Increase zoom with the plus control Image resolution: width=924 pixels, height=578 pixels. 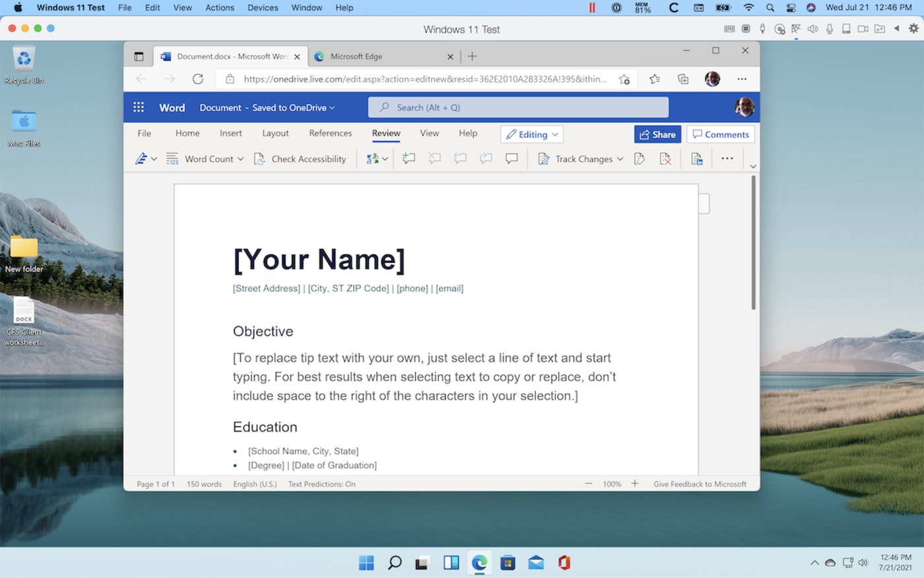[x=634, y=484]
